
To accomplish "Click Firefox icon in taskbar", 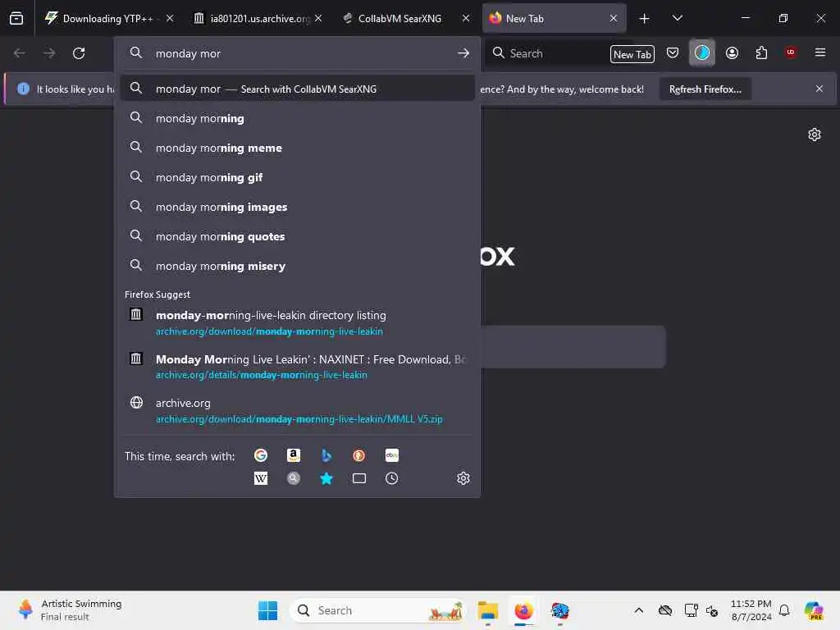I will (x=523, y=610).
